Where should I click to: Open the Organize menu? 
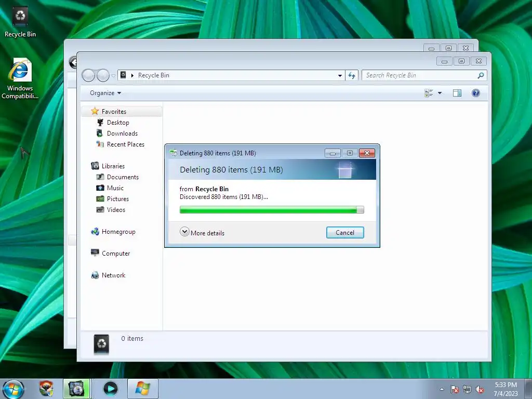[105, 93]
